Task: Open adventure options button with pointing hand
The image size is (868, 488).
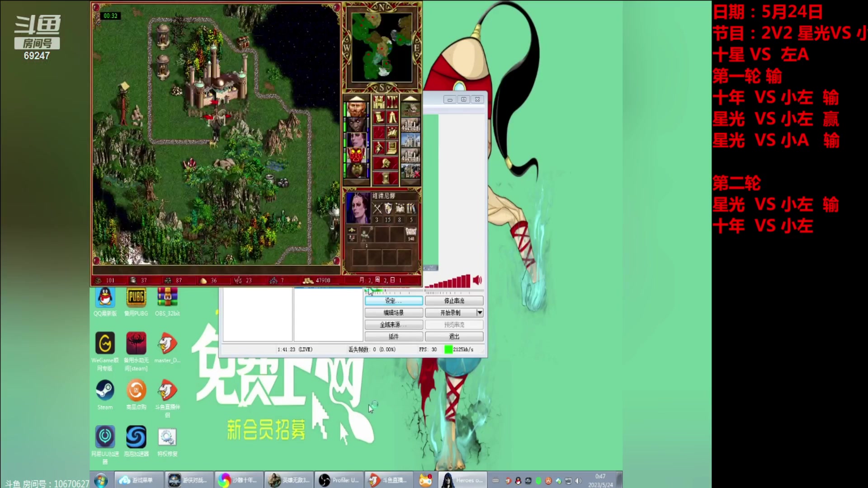Action: tap(379, 147)
